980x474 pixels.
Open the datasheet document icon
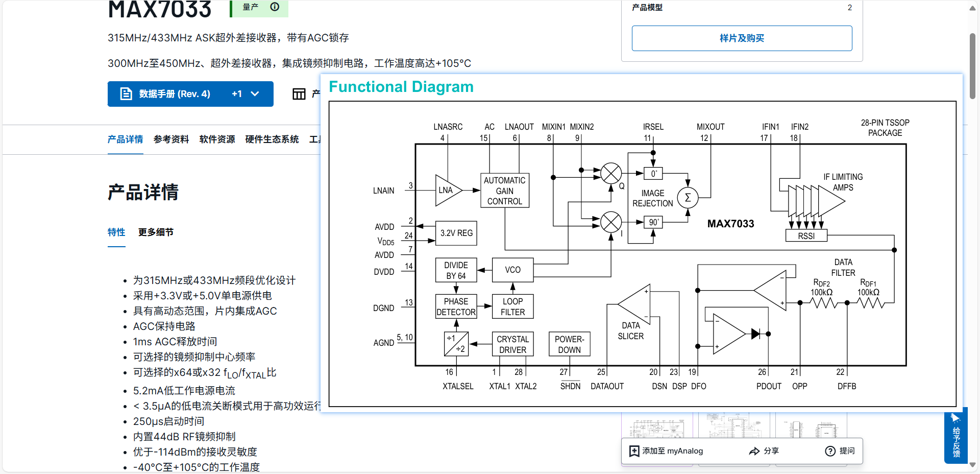coord(126,94)
